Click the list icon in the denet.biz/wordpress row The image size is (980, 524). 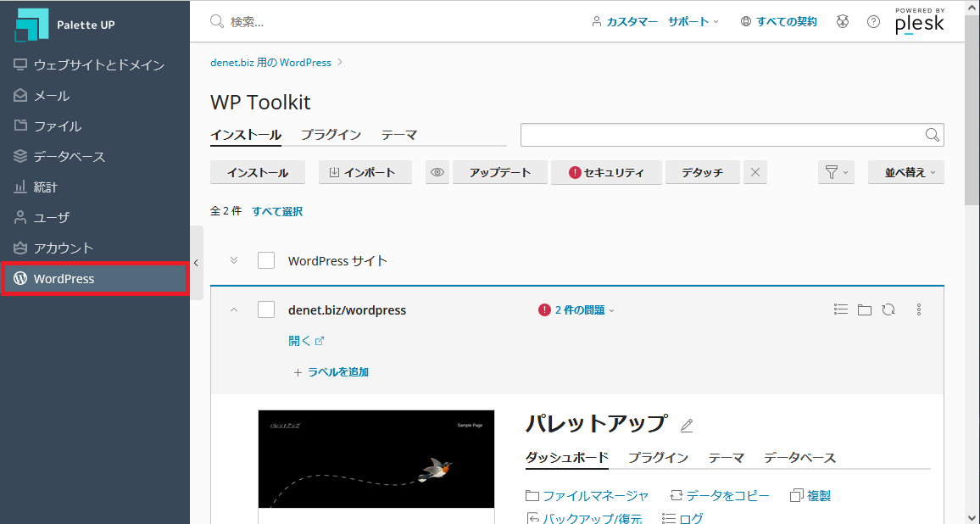coord(841,309)
